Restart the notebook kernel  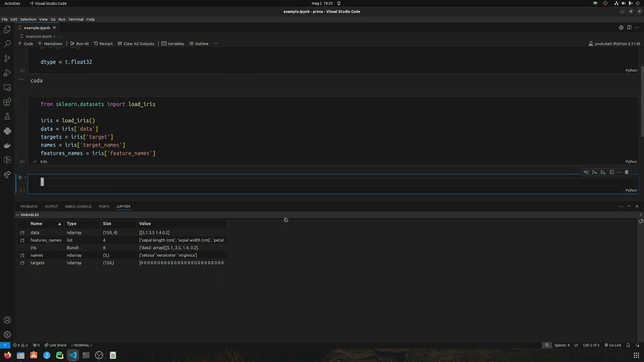click(103, 44)
